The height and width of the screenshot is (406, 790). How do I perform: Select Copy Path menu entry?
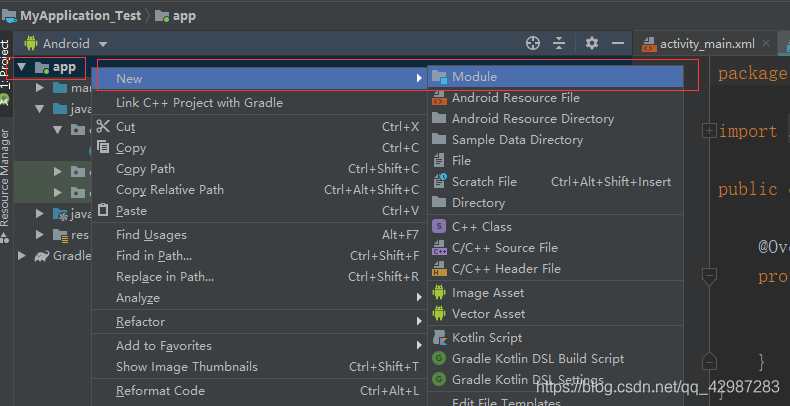[x=259, y=169]
